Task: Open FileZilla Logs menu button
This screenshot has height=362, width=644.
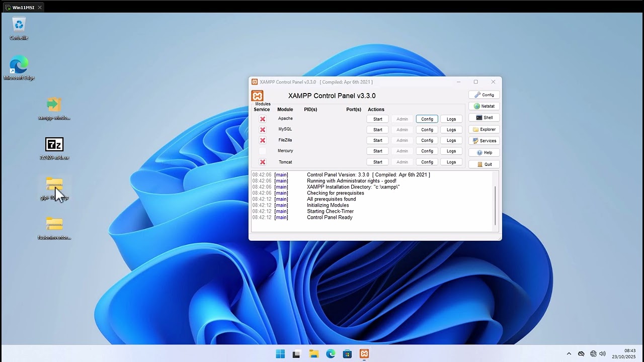Action: coord(451,140)
